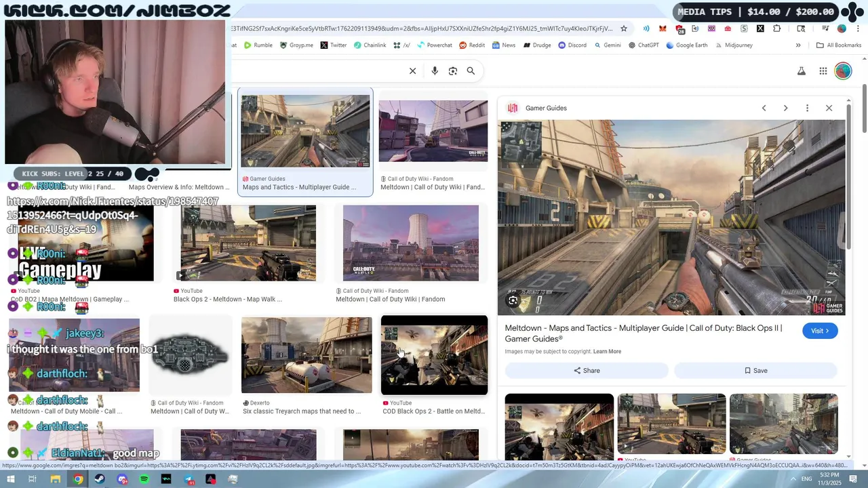
Task: Bookmark this page with the star icon
Action: coord(624,28)
